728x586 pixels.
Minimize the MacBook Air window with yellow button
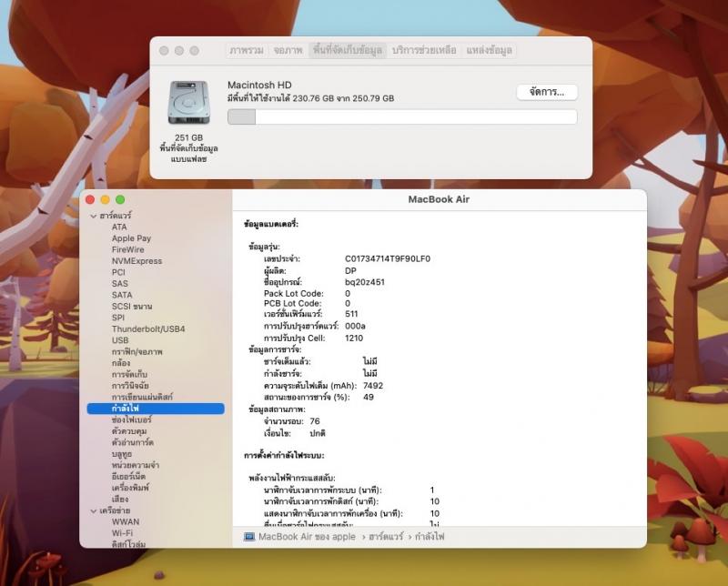tap(105, 199)
